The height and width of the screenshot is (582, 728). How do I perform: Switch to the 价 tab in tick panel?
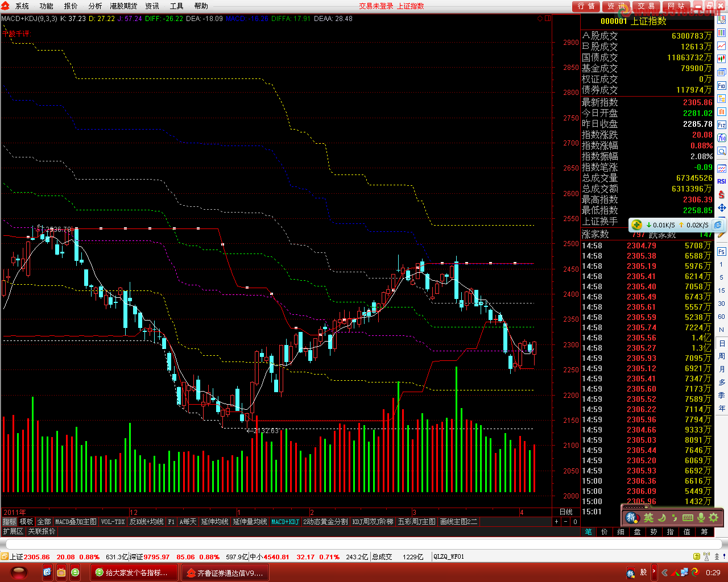point(605,532)
